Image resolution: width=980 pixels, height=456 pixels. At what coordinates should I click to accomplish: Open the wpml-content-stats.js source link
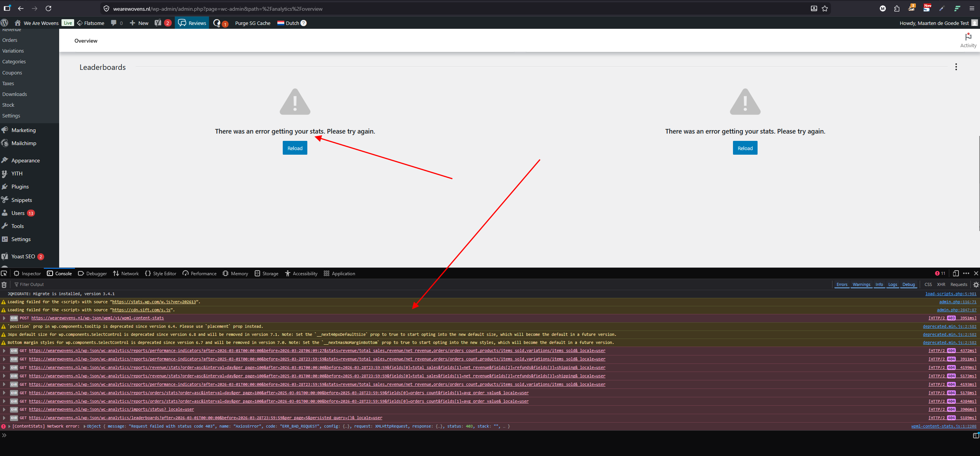pos(944,426)
